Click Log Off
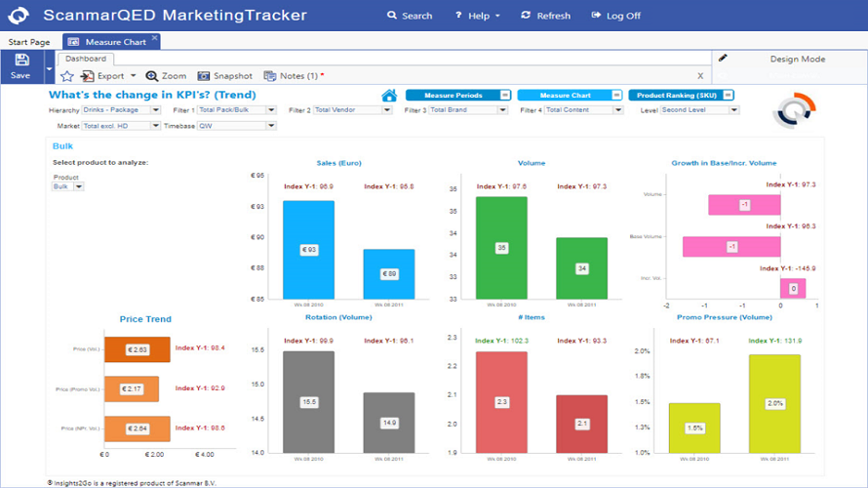 click(x=615, y=16)
